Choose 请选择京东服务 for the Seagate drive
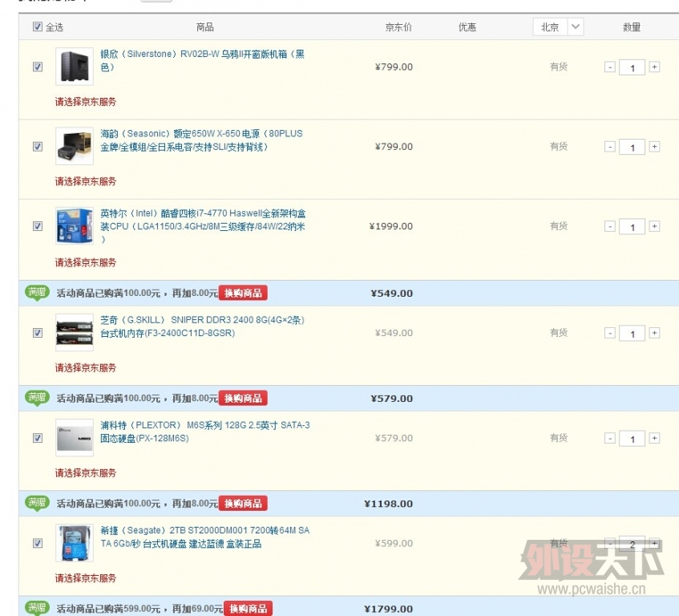The height and width of the screenshot is (616, 679). pyautogui.click(x=86, y=578)
